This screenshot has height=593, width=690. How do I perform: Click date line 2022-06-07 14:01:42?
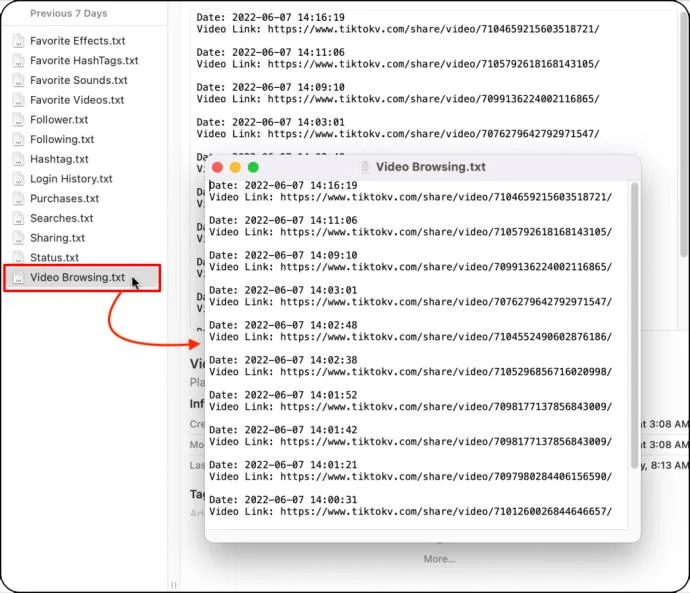pos(283,430)
